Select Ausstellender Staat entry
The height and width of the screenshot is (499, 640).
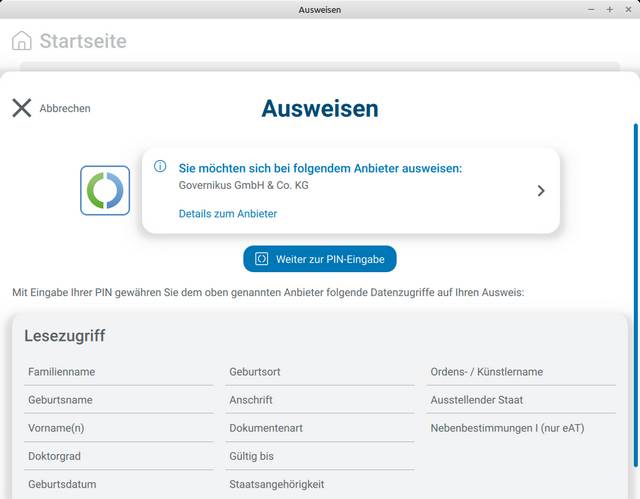477,400
